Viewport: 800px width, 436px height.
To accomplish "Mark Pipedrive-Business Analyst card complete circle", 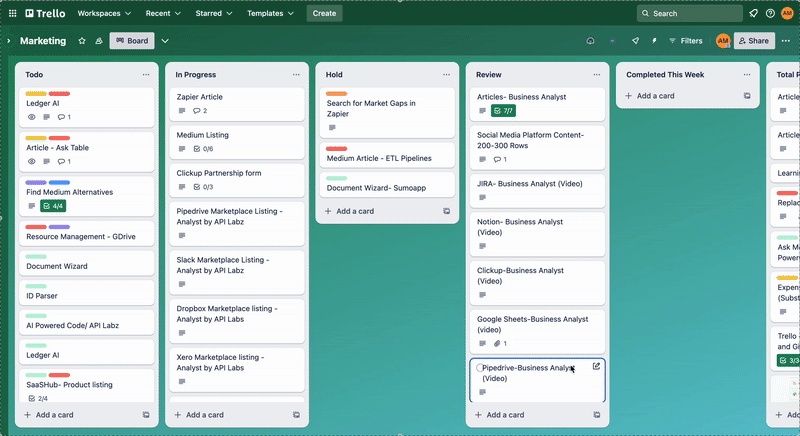I will 480,368.
